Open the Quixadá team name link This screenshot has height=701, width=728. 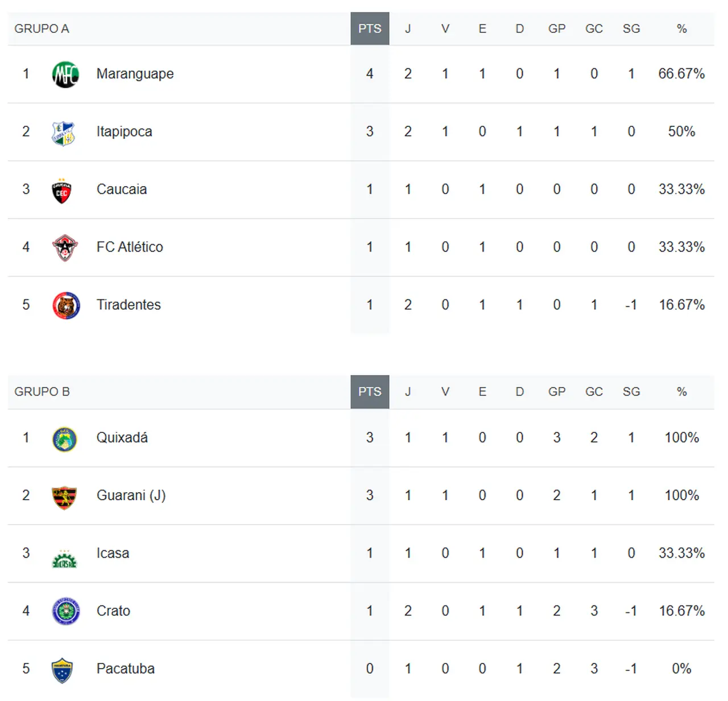122,438
